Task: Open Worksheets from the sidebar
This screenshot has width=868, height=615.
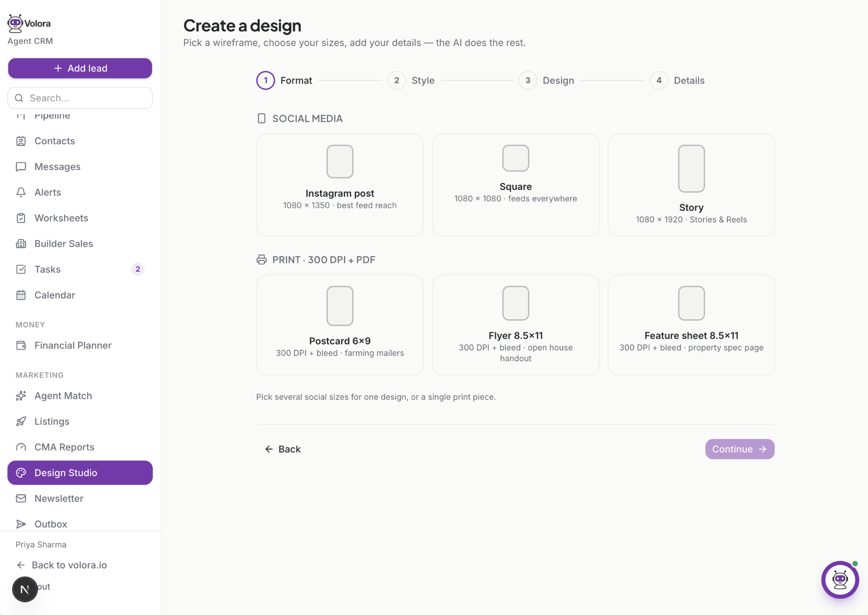Action: click(80, 218)
